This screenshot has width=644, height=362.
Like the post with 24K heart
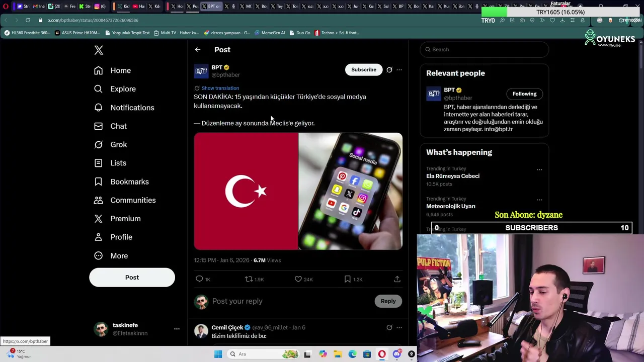coord(298,279)
